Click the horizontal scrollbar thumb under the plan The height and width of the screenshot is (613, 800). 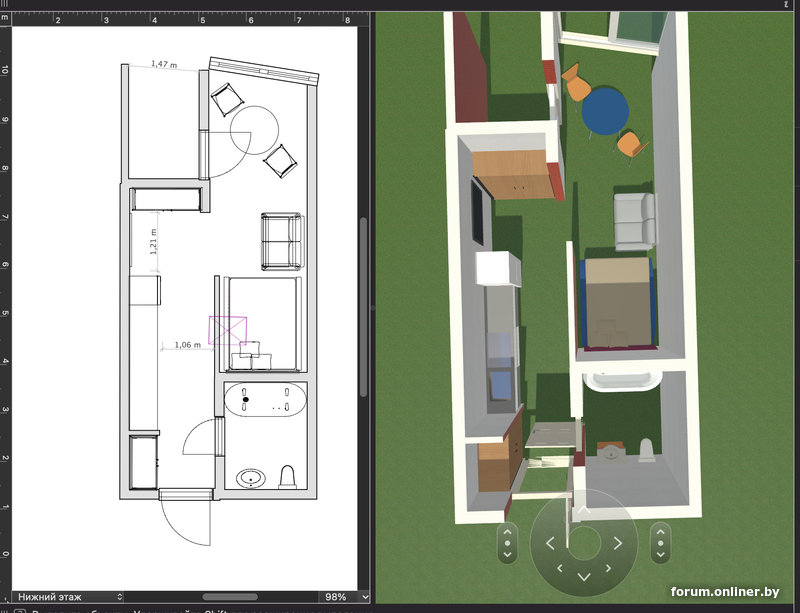pos(230,597)
